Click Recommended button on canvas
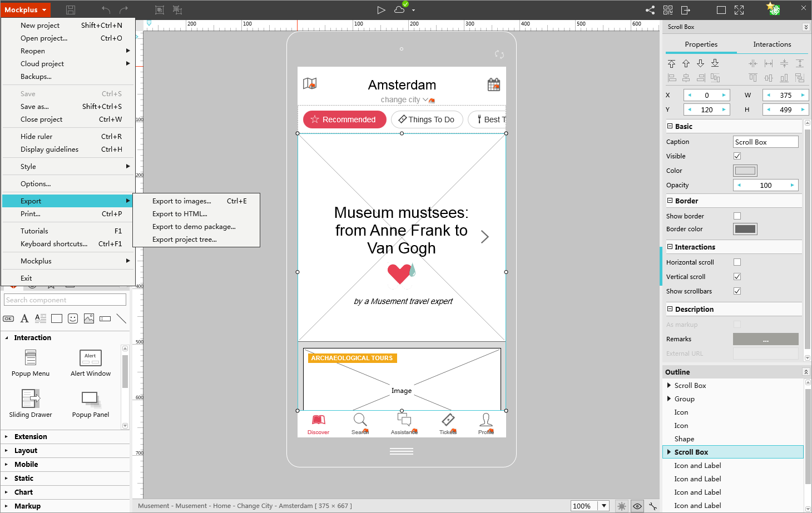 (344, 119)
